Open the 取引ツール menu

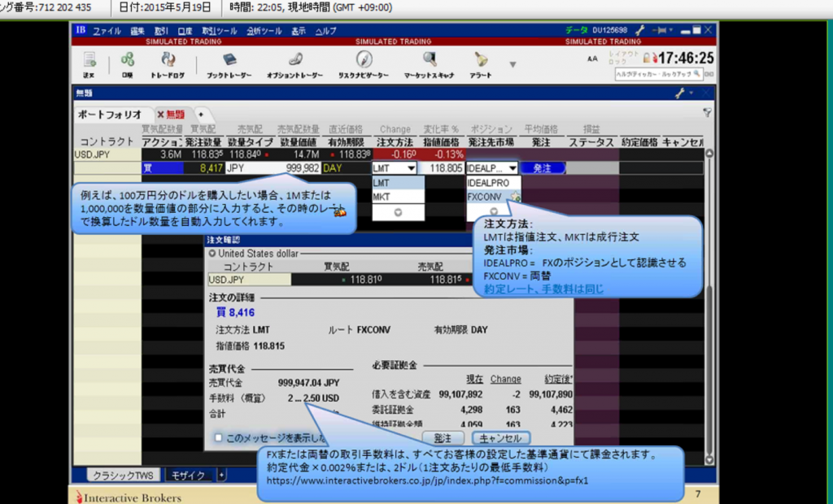pyautogui.click(x=220, y=32)
